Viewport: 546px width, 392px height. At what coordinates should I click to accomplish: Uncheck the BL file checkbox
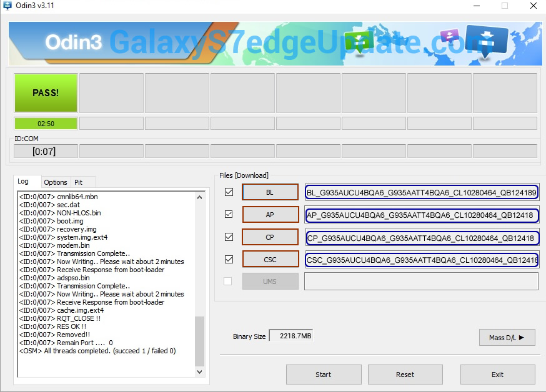229,192
